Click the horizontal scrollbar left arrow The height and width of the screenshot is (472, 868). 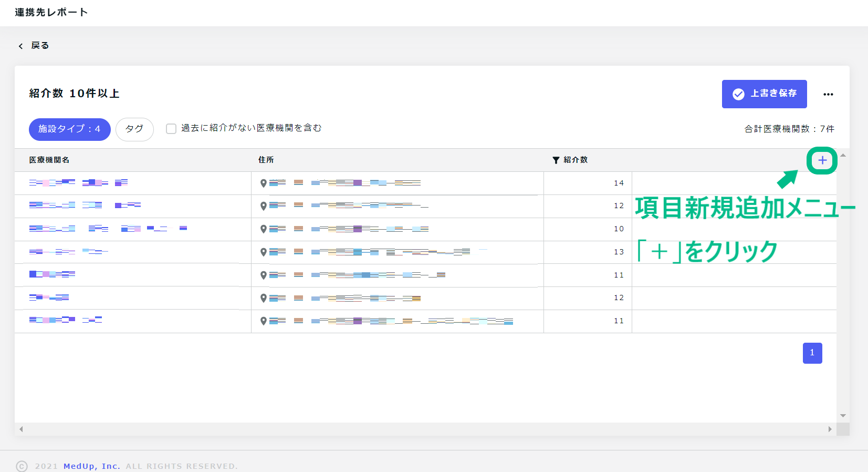[x=21, y=429]
